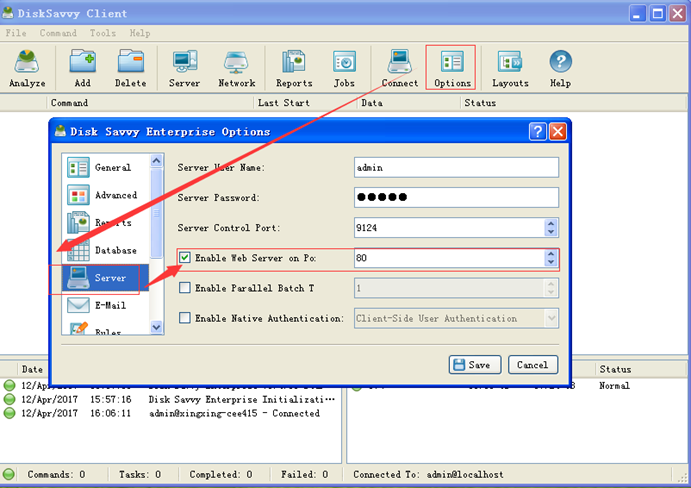The image size is (691, 488).
Task: Open the Command menu
Action: click(x=58, y=33)
